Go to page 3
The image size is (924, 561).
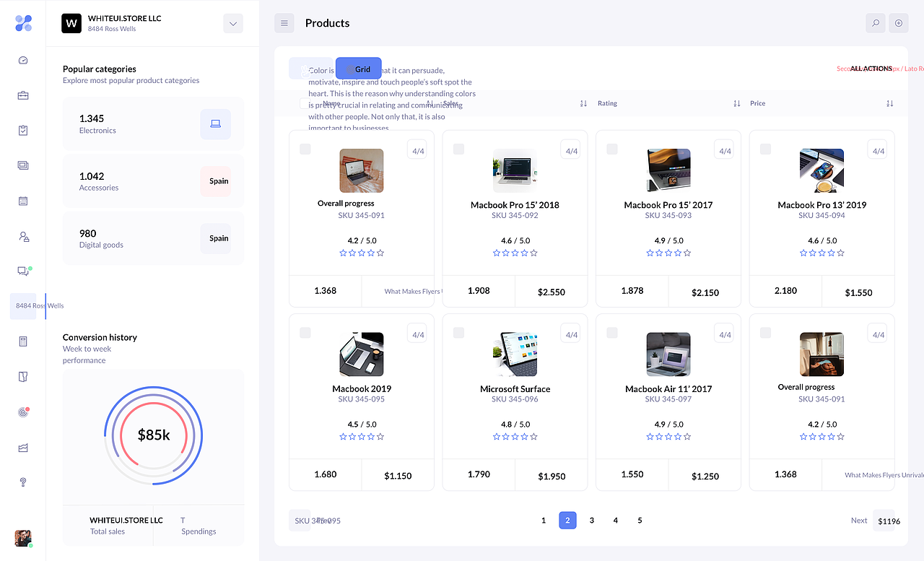(x=592, y=520)
